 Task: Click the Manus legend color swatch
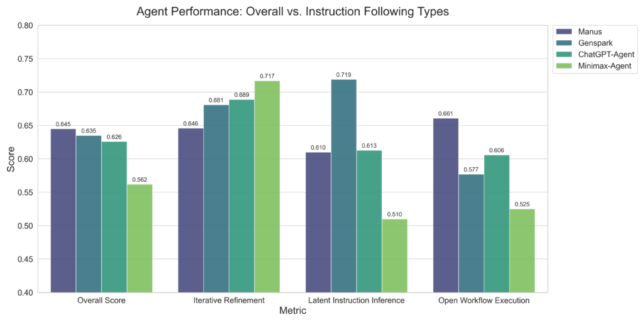click(x=565, y=31)
